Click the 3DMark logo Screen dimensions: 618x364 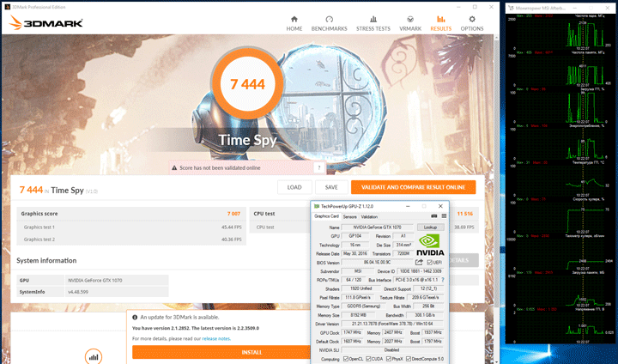(x=45, y=23)
